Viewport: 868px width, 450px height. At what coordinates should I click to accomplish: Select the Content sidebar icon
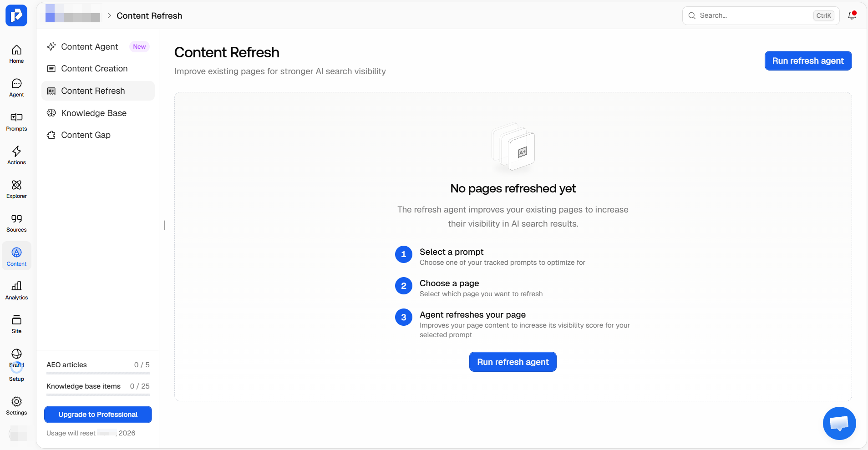click(x=16, y=257)
